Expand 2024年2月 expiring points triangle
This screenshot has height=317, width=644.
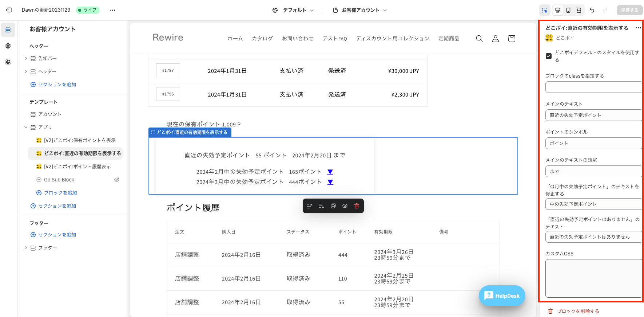point(330,172)
